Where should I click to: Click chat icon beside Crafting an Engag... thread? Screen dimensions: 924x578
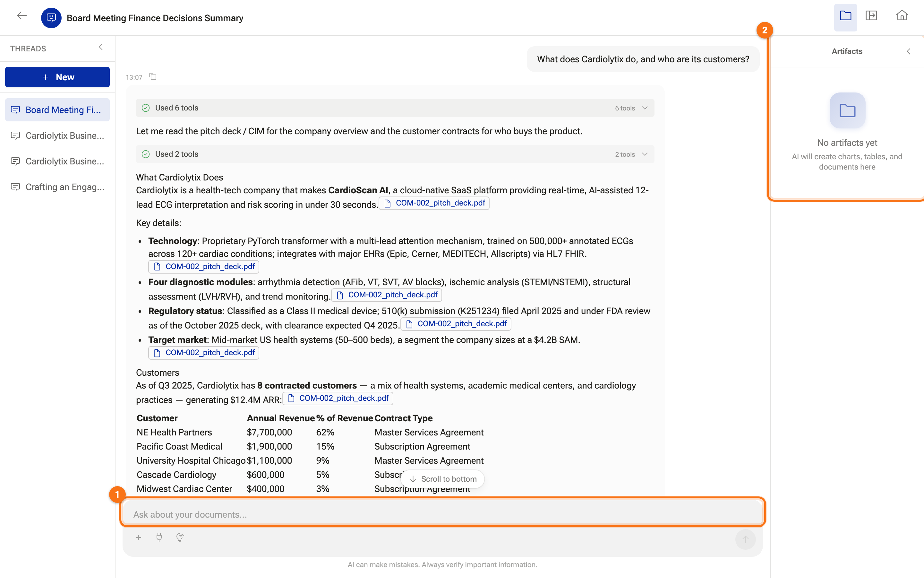coord(15,187)
